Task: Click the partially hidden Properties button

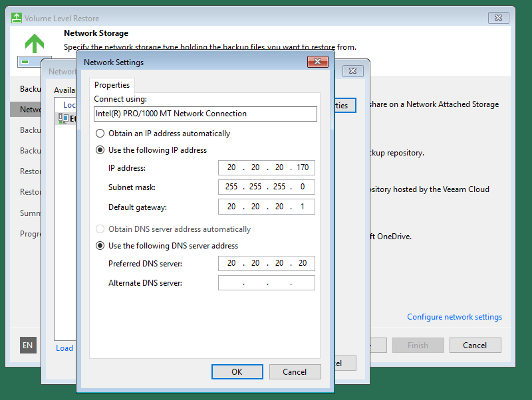Action: 345,106
